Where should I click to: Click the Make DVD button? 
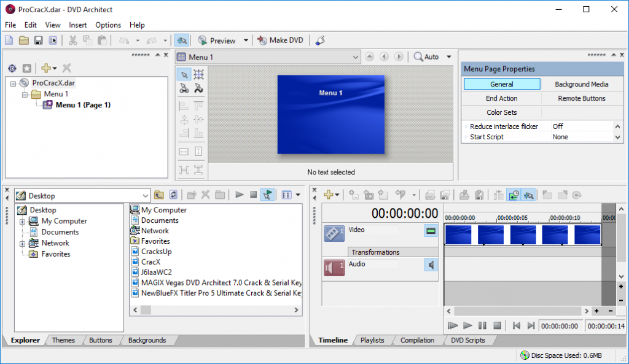[280, 40]
